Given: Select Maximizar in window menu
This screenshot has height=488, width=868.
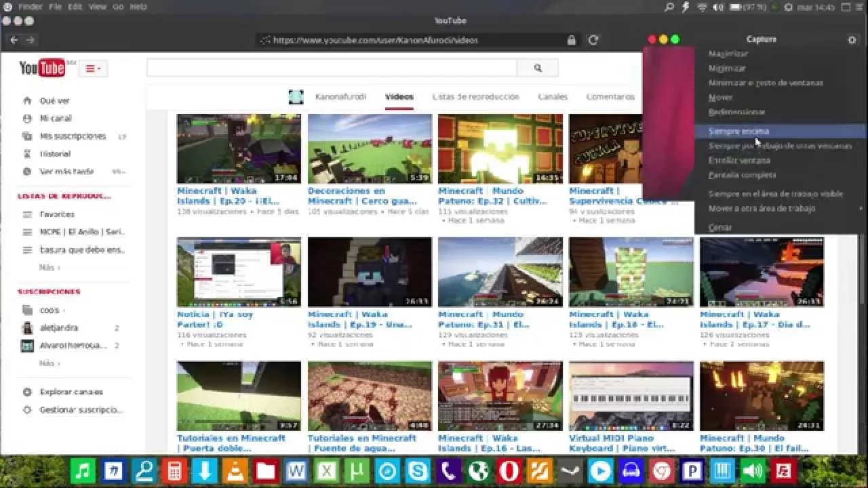Looking at the screenshot, I should tap(728, 54).
